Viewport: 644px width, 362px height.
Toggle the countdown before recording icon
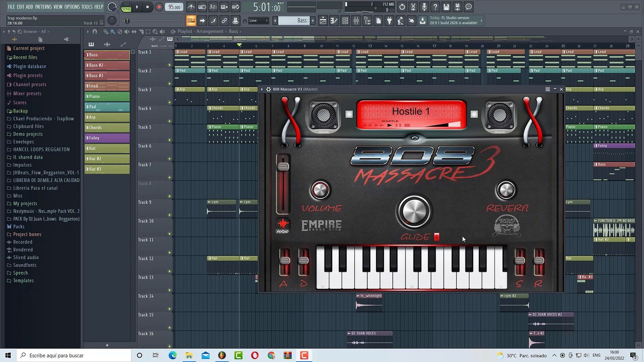pyautogui.click(x=213, y=7)
